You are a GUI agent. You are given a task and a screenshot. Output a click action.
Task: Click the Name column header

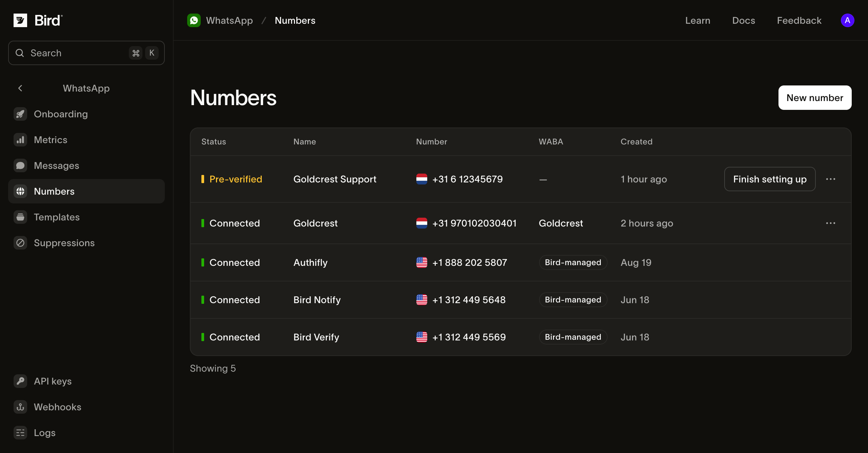click(x=304, y=142)
